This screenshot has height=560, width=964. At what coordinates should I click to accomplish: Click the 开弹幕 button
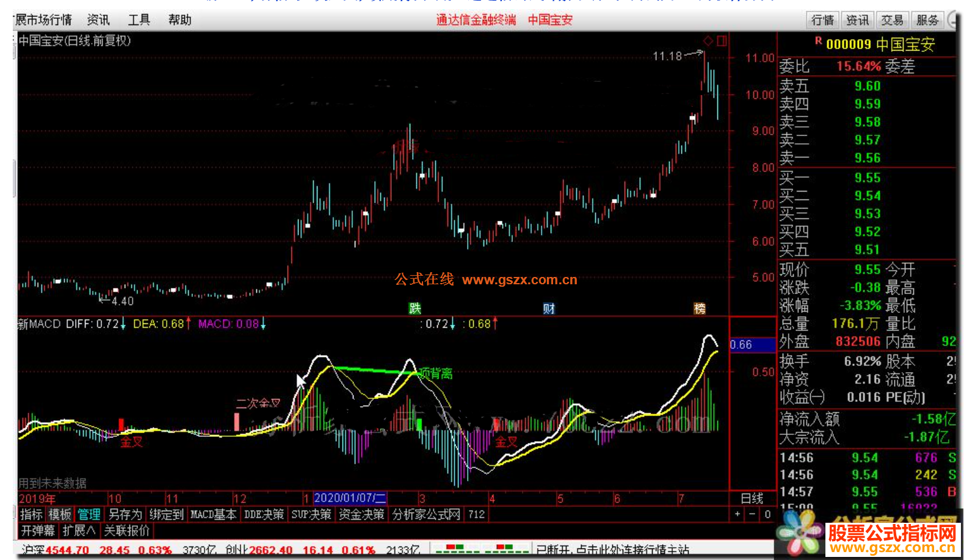[38, 531]
